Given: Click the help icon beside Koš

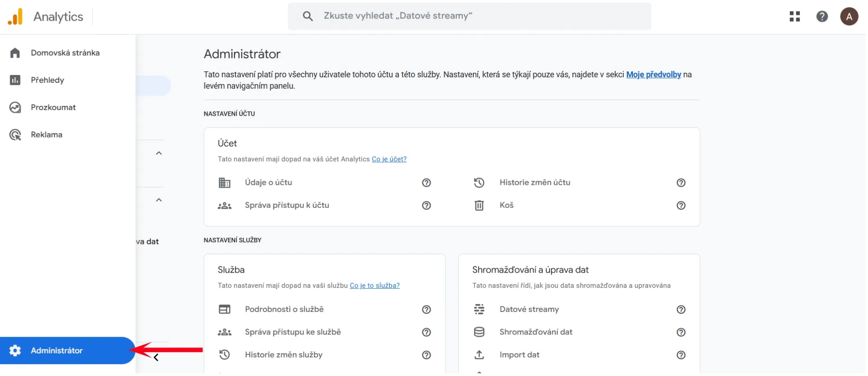Looking at the screenshot, I should point(681,205).
